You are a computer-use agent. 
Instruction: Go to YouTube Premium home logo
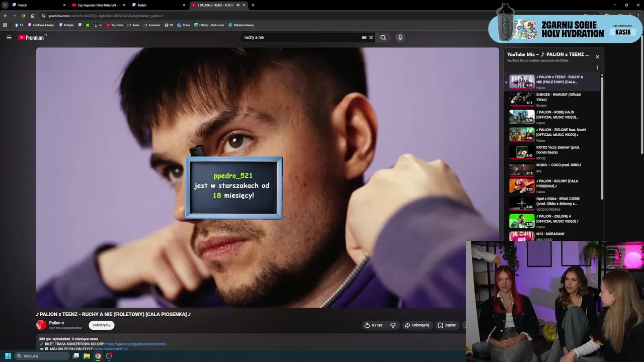pyautogui.click(x=32, y=37)
